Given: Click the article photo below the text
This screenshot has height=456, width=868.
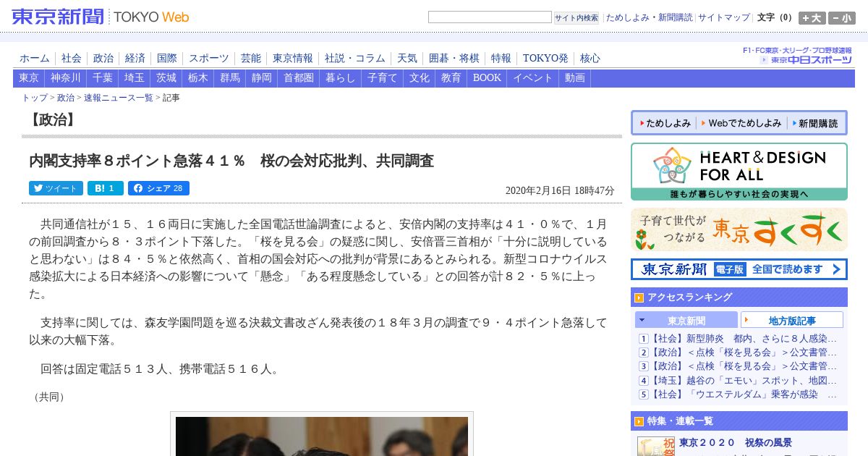Looking at the screenshot, I should 322,436.
